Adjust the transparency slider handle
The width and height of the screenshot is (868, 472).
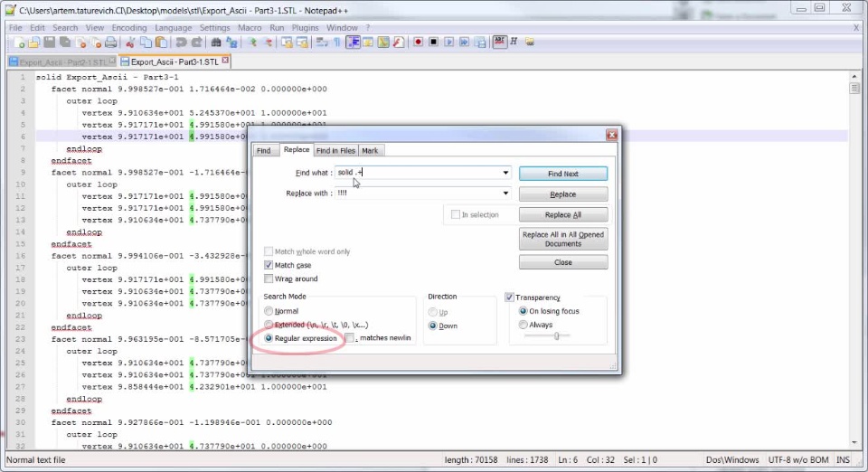pyautogui.click(x=556, y=335)
